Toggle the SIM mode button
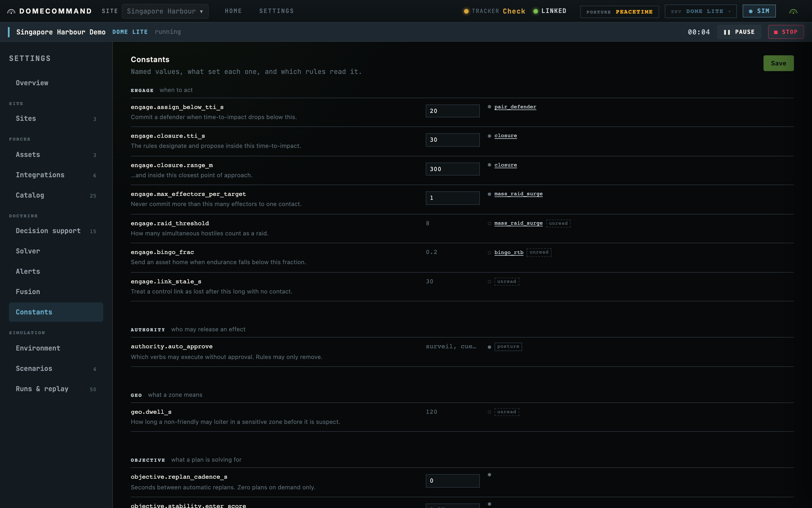812x508 pixels. [759, 11]
